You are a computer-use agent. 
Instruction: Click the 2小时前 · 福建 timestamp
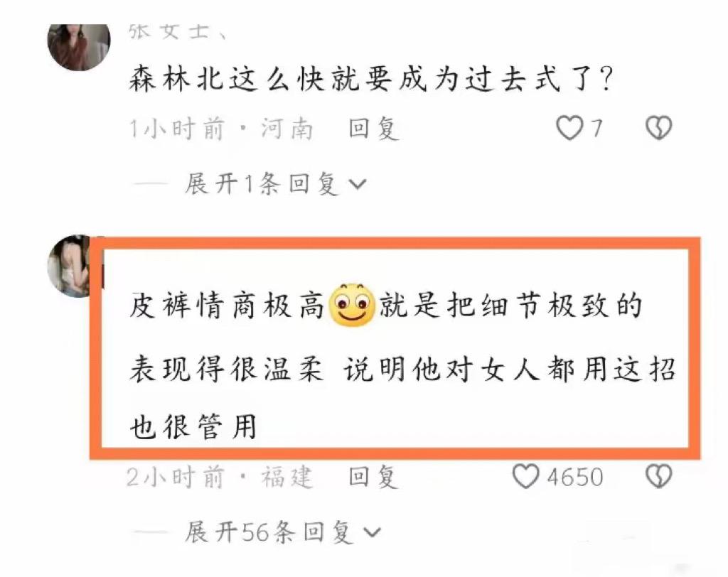point(220,477)
